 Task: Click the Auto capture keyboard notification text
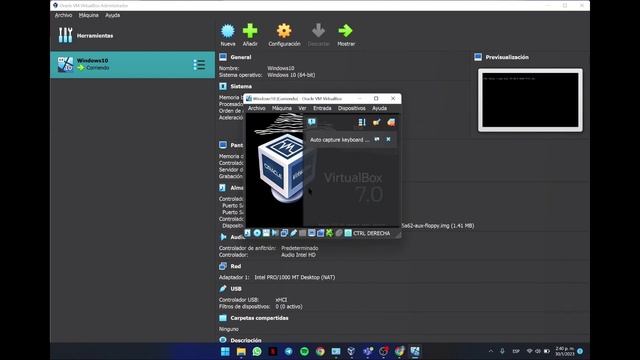click(x=340, y=140)
